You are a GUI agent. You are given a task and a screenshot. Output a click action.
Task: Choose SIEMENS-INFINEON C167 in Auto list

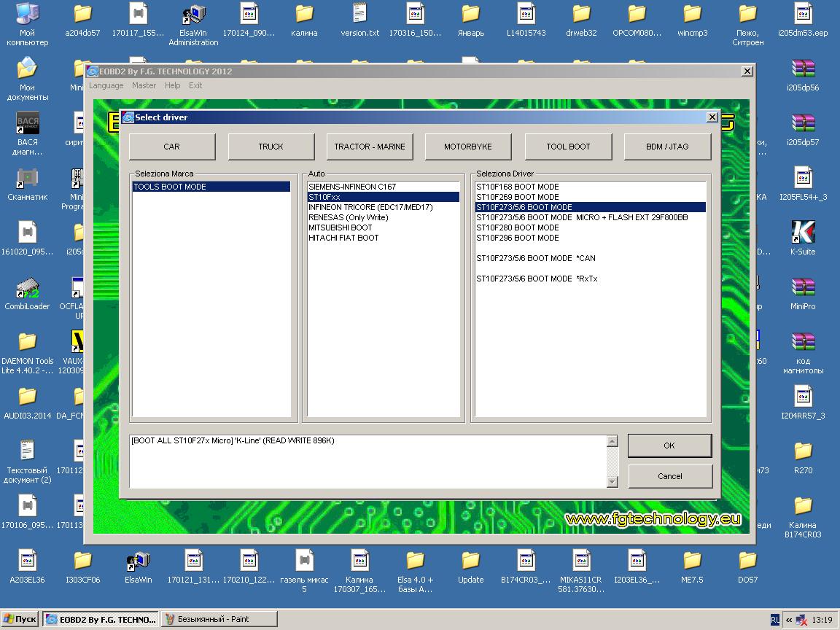coord(383,187)
